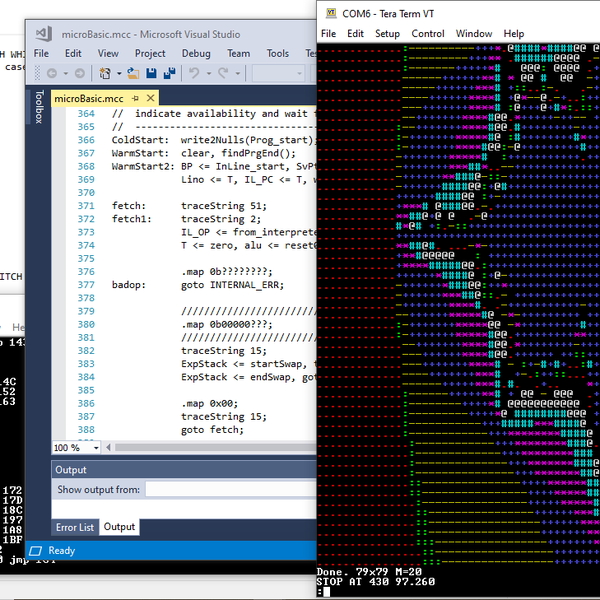Click the Visual Studio logo icon

(44, 34)
